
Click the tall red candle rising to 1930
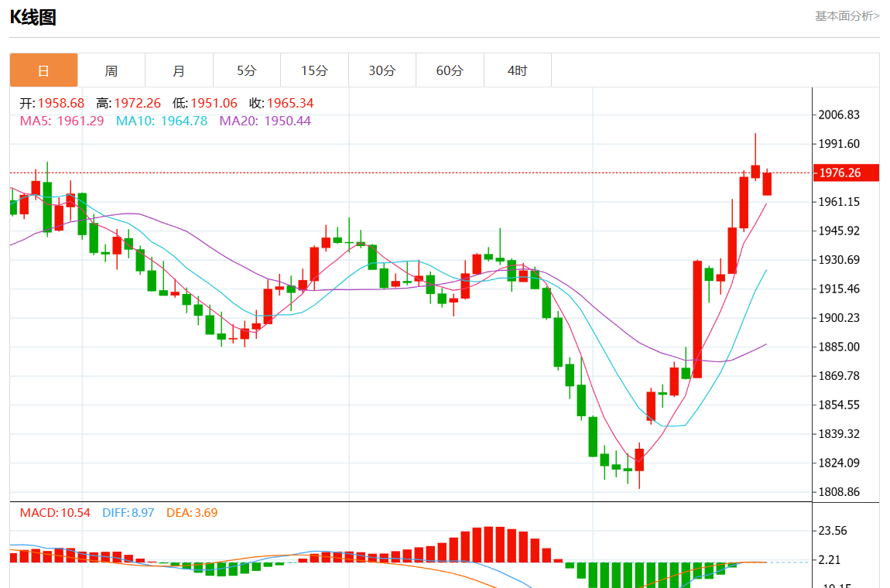(697, 319)
